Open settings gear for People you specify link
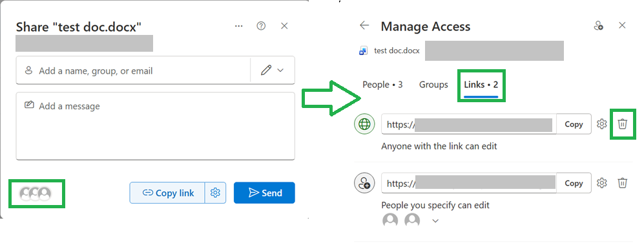The image size is (644, 249). click(602, 183)
